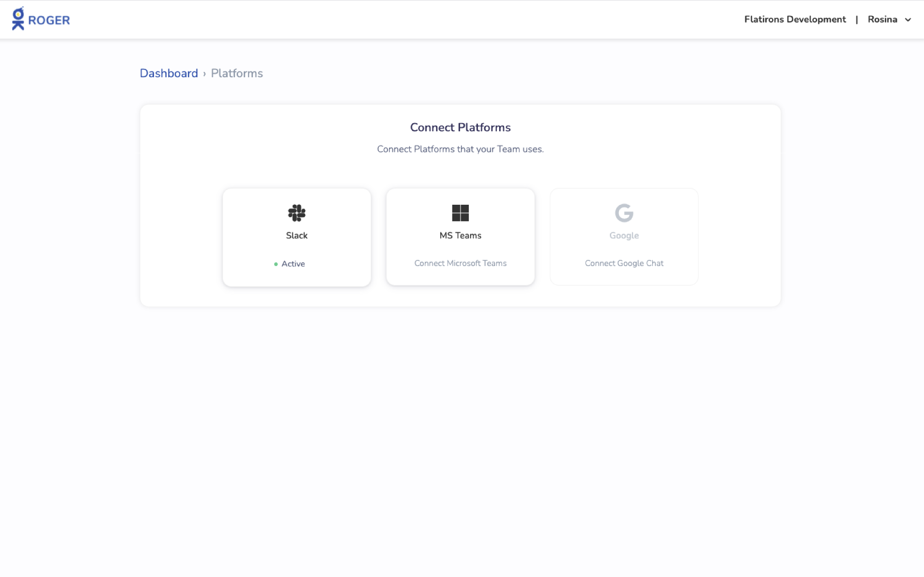The image size is (924, 577).
Task: Click the Connect Platforms heading
Action: tap(460, 127)
